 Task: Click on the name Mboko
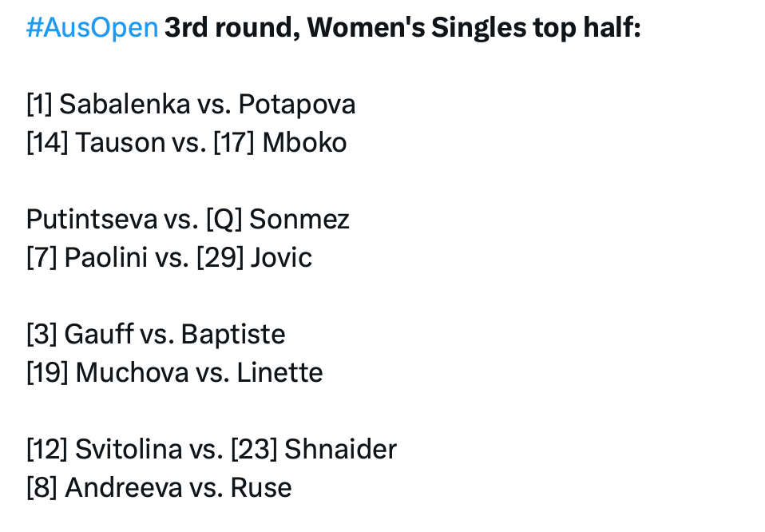pyautogui.click(x=304, y=143)
